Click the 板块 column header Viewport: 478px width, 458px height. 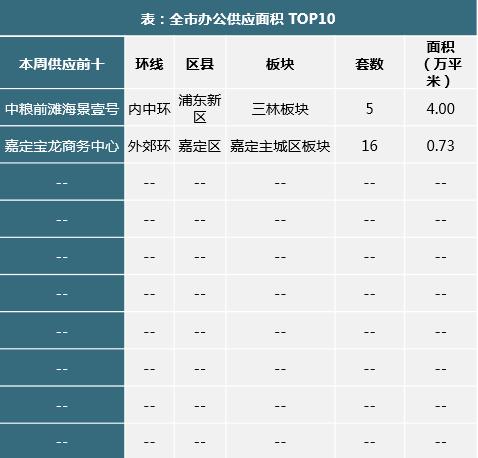coord(280,64)
